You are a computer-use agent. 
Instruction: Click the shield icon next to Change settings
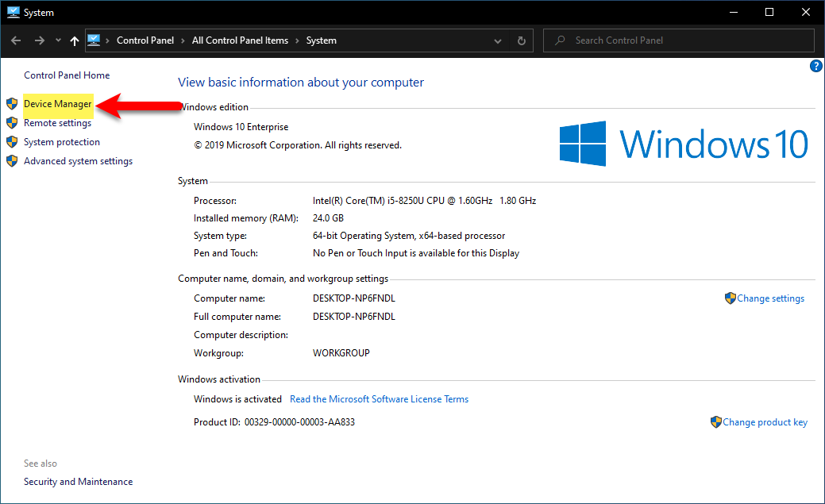pyautogui.click(x=731, y=298)
